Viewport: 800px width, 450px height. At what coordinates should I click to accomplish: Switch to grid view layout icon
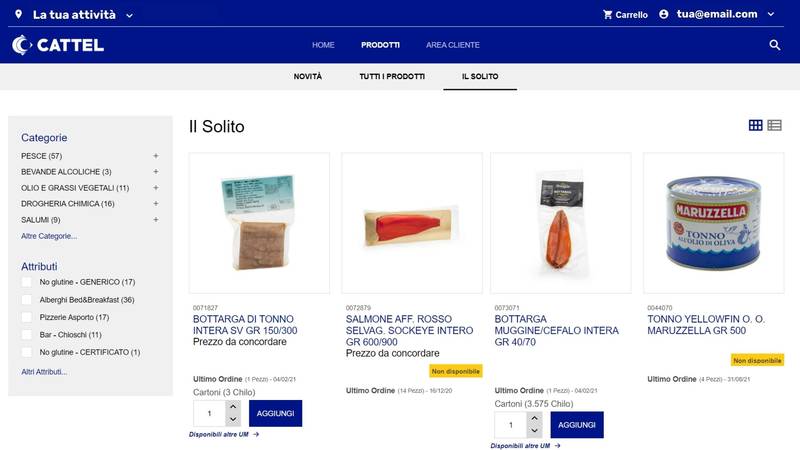755,125
